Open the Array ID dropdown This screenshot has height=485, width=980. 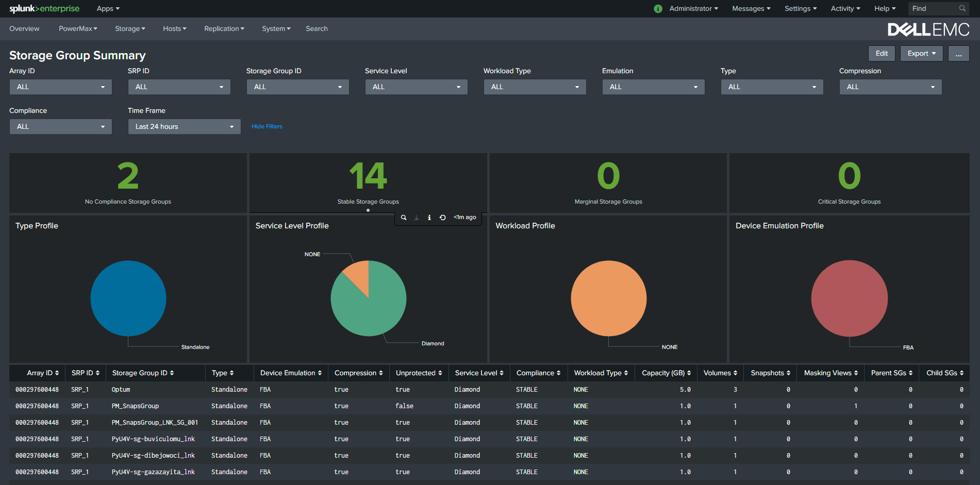60,87
